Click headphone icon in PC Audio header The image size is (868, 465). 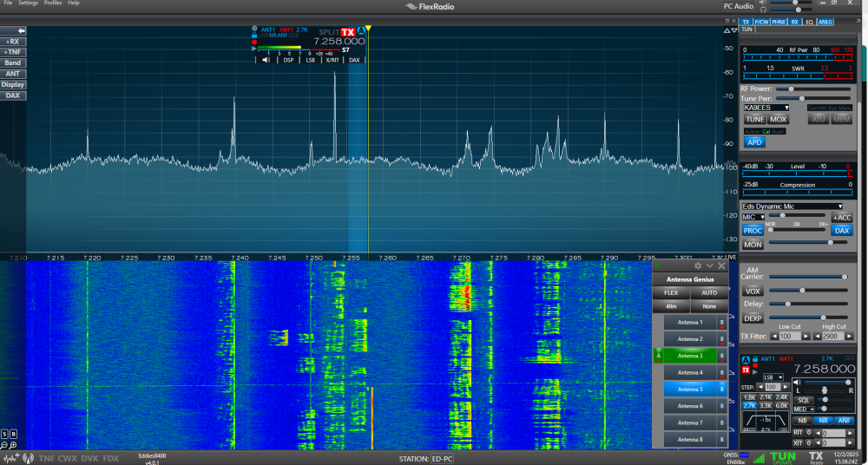point(763,10)
